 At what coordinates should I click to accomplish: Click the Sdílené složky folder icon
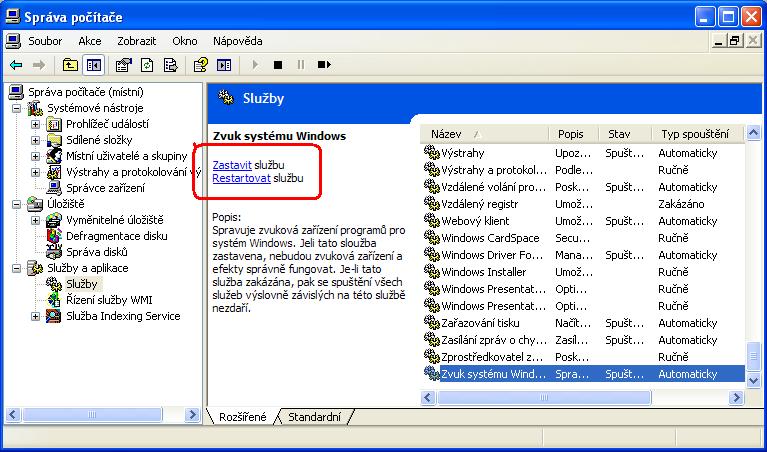pos(54,140)
